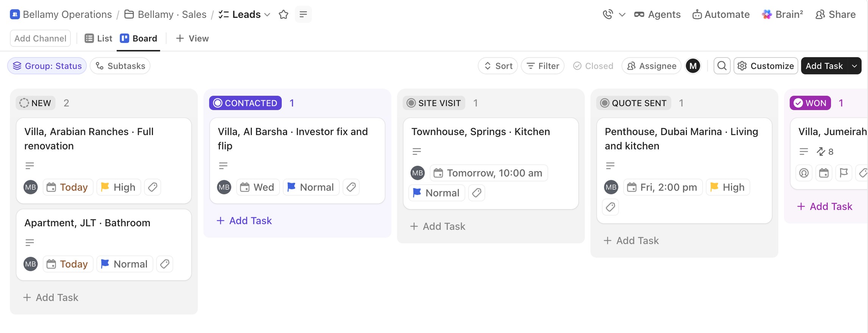Open the Sort options dropdown
The width and height of the screenshot is (868, 333).
(x=498, y=66)
